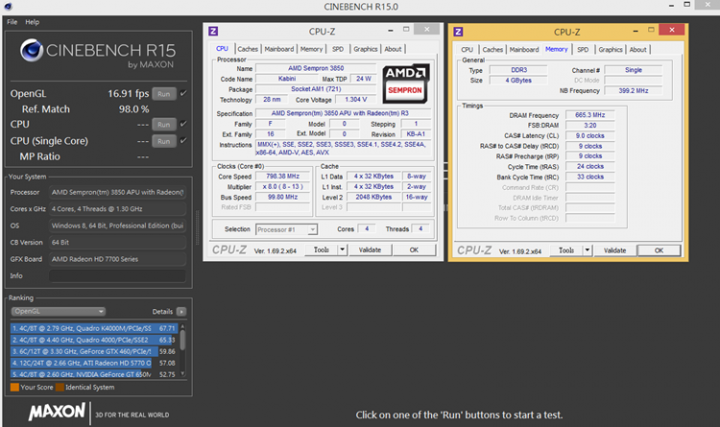
Task: Switch to Mainboard tab in right CPU-Z
Action: click(524, 49)
